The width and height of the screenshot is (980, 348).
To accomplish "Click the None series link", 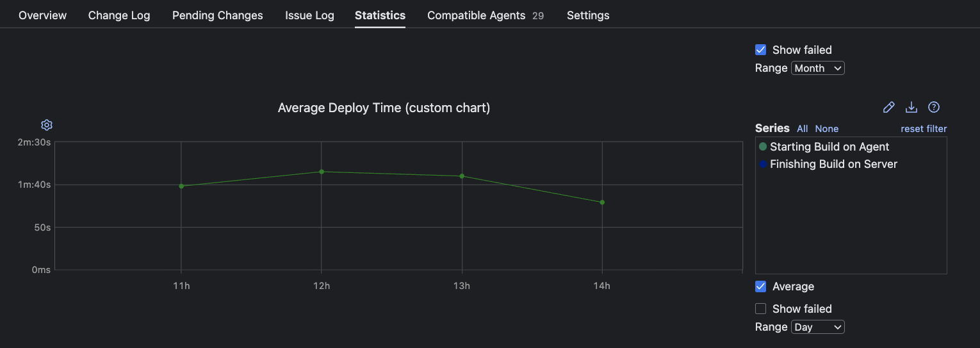I will [x=827, y=129].
